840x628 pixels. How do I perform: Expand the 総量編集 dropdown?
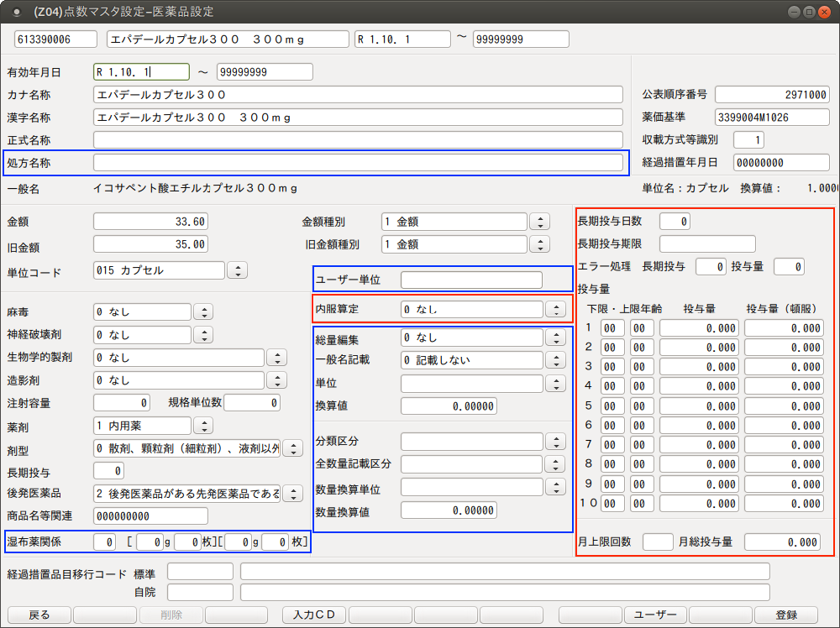pos(555,338)
